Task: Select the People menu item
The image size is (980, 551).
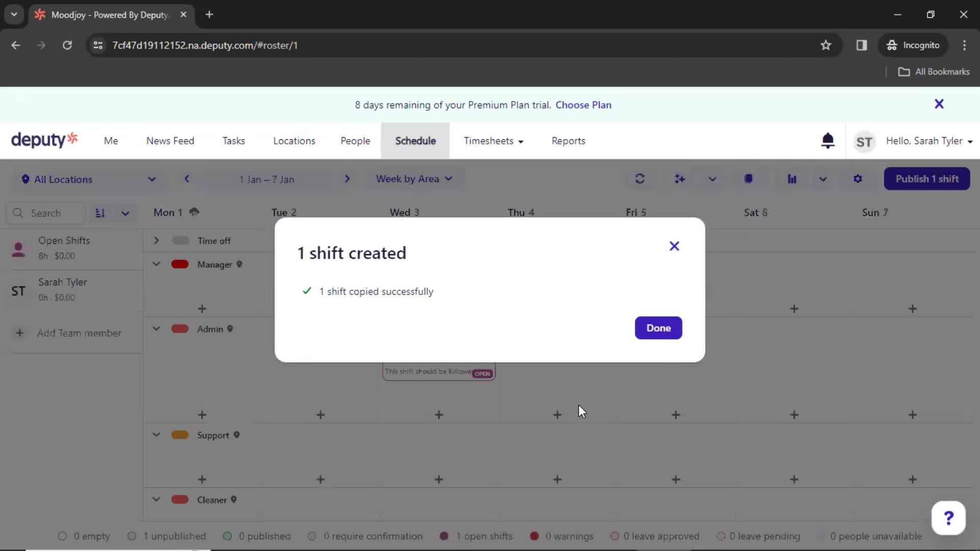Action: coord(355,141)
